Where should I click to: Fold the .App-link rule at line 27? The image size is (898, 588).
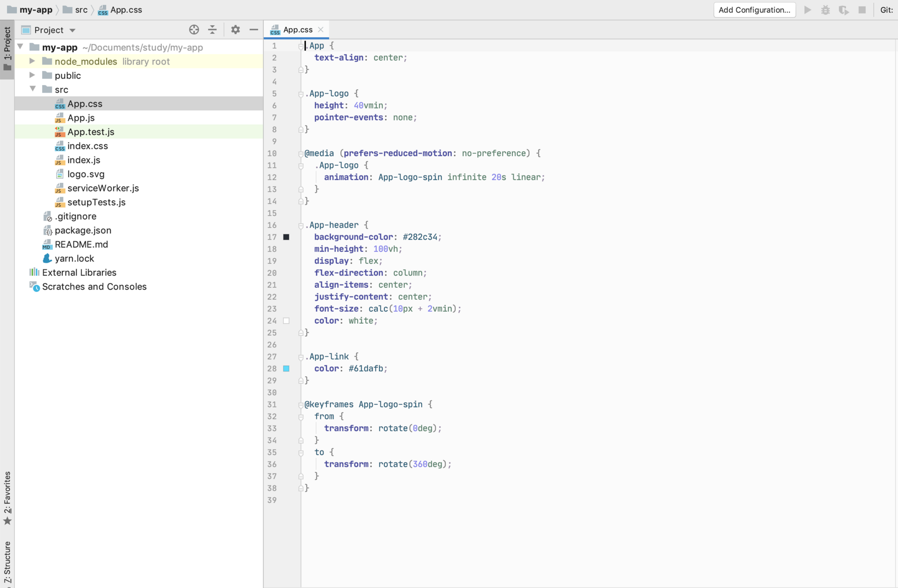[301, 357]
